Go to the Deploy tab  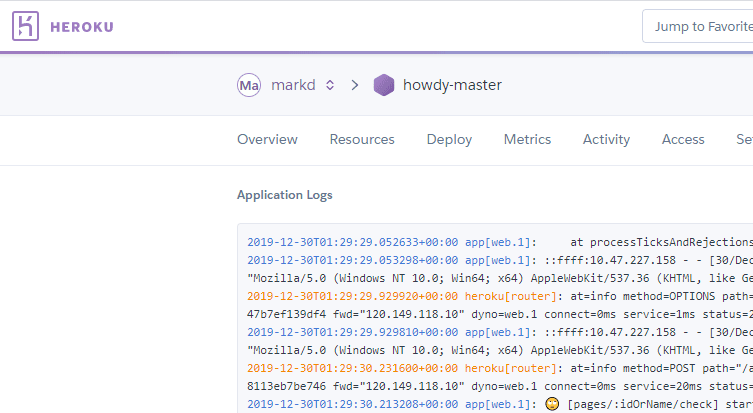coord(449,140)
